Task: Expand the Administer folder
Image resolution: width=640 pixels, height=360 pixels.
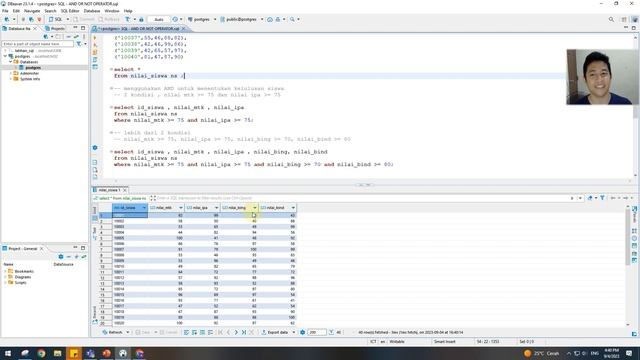Action: coord(11,73)
